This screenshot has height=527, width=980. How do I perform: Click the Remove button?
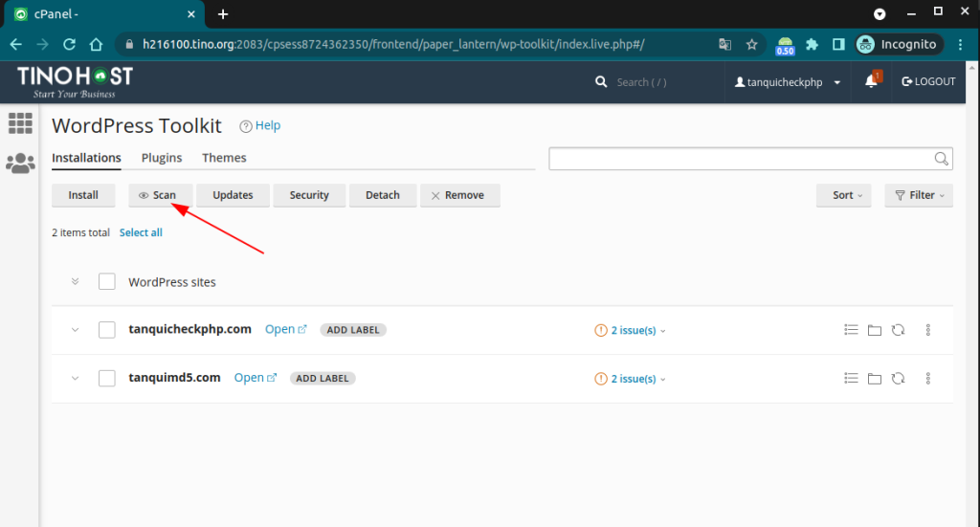coord(460,195)
